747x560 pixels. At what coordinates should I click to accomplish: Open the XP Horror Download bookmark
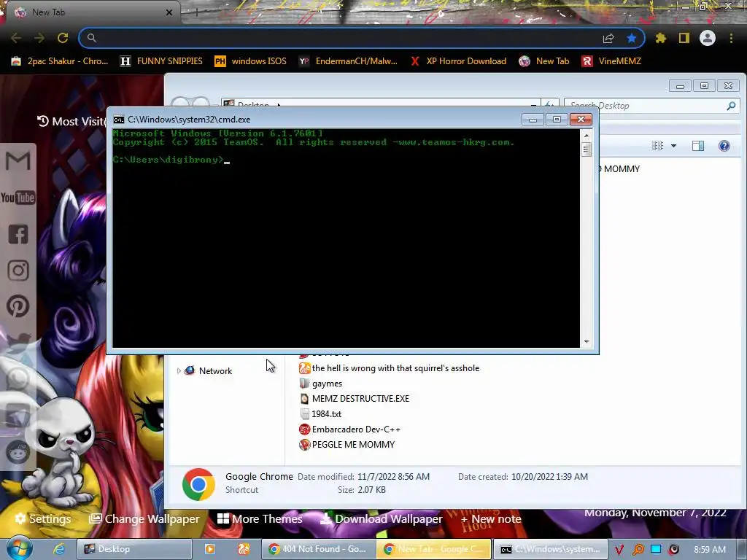point(458,61)
